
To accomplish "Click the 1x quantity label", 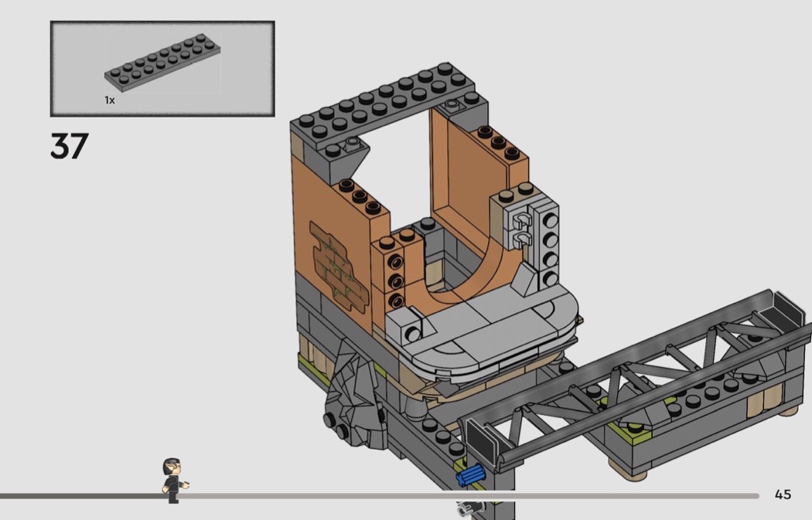I will 110,100.
